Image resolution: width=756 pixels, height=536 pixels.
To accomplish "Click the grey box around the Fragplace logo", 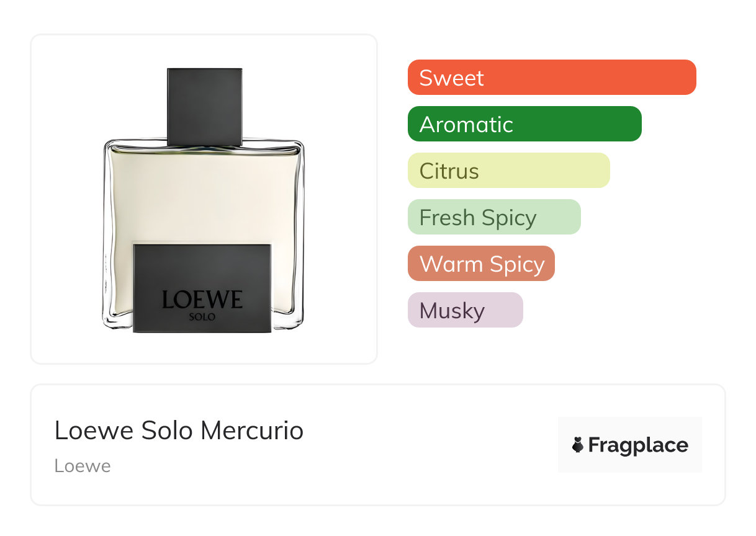I will pyautogui.click(x=630, y=445).
